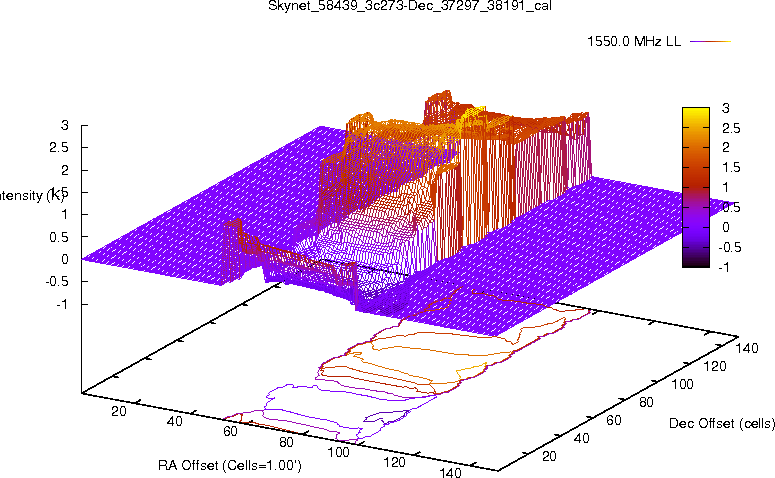Click the plot title Skynet_58439_3c273-Dec_37297_38191_cal
Image resolution: width=775 pixels, height=478 pixels.
pyautogui.click(x=410, y=6)
